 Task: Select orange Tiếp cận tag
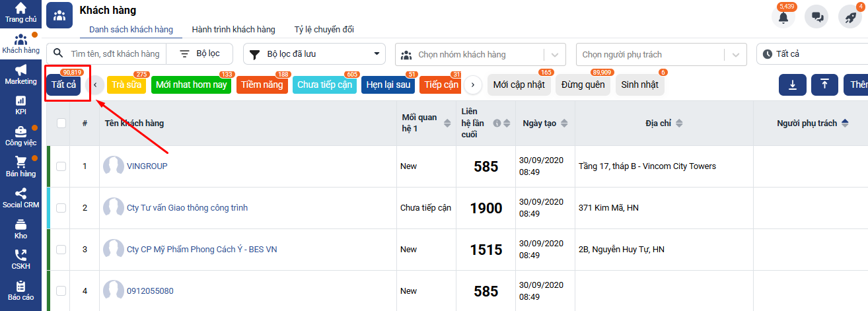click(441, 85)
